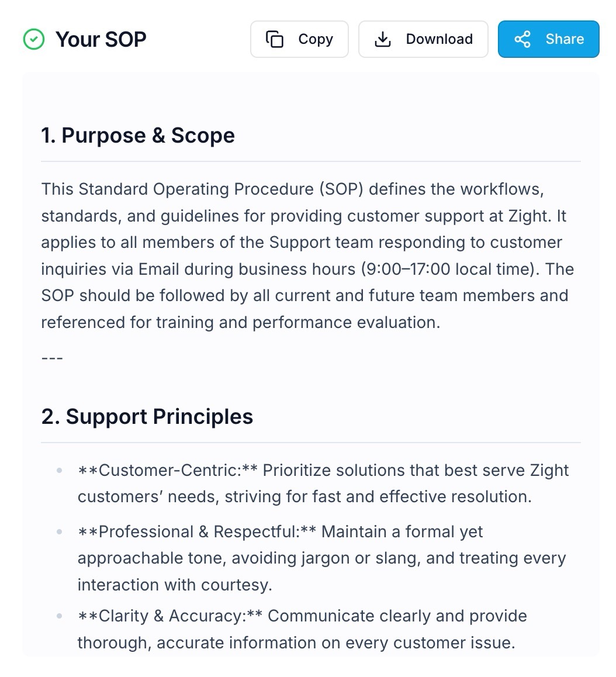This screenshot has width=616, height=677.
Task: Select the duplicate-pages icon next to Copy label
Action: tap(274, 39)
